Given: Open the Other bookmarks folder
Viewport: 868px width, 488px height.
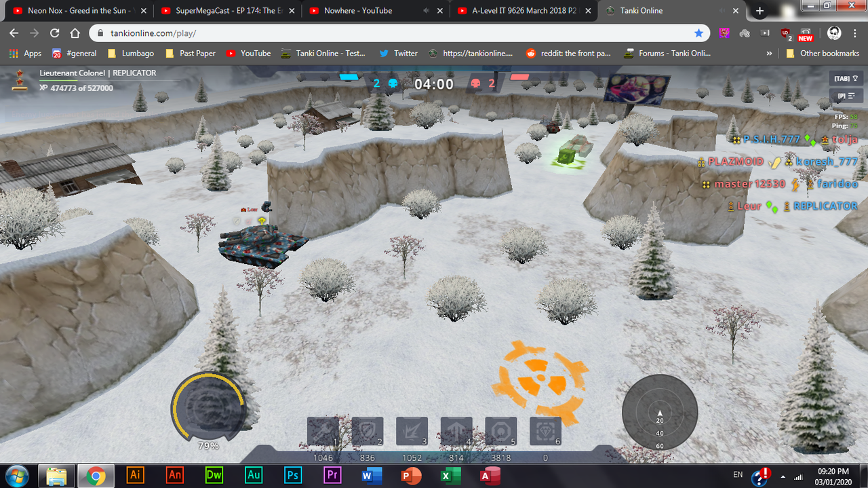Looking at the screenshot, I should 823,53.
